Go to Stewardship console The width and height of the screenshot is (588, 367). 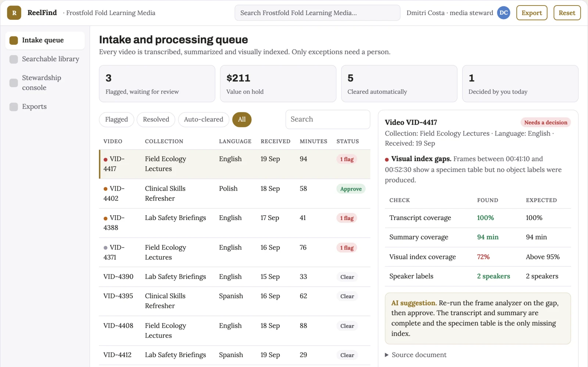(x=45, y=83)
